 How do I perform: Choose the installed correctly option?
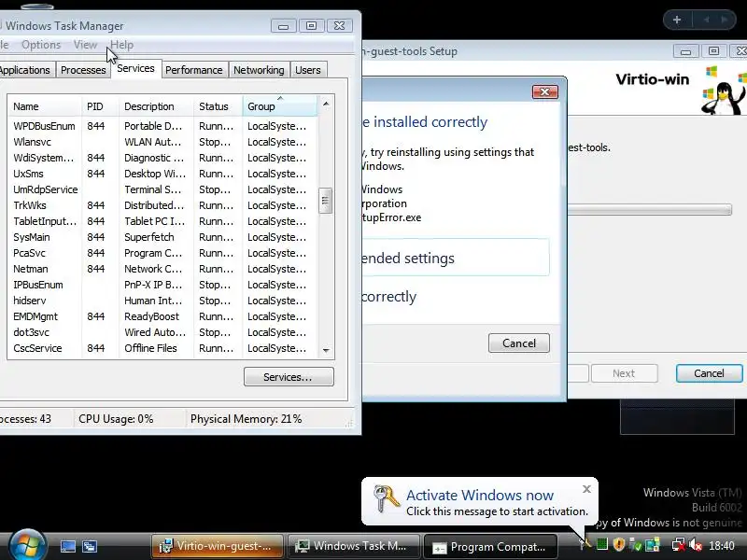(389, 297)
